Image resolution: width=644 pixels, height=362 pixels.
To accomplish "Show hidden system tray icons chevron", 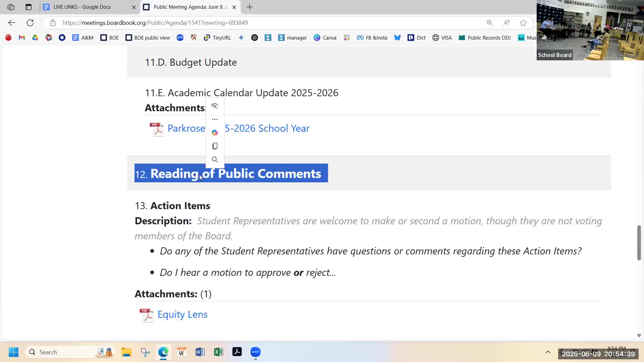I will 548,352.
